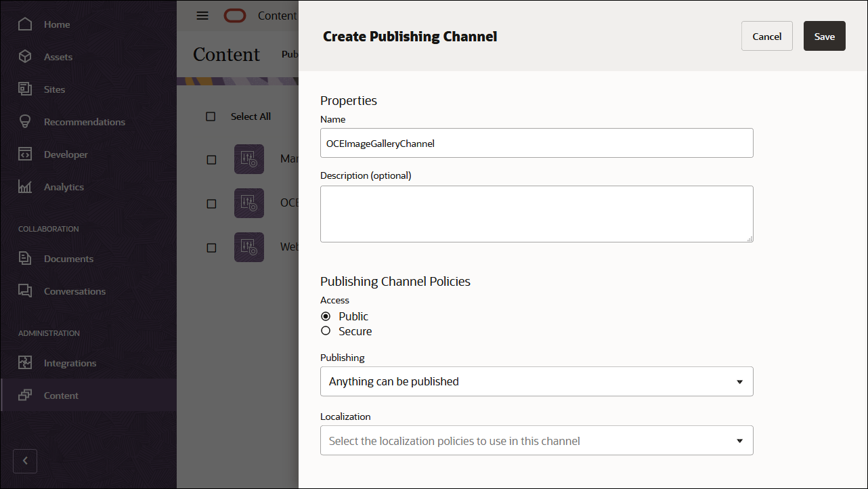
Task: Select the Assets icon in the sidebar
Action: [58, 56]
